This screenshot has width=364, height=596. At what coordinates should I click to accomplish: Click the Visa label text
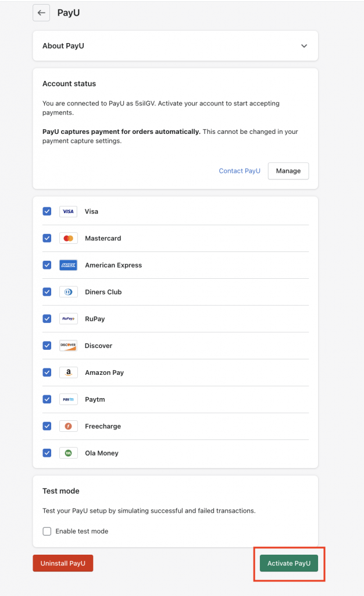point(91,211)
